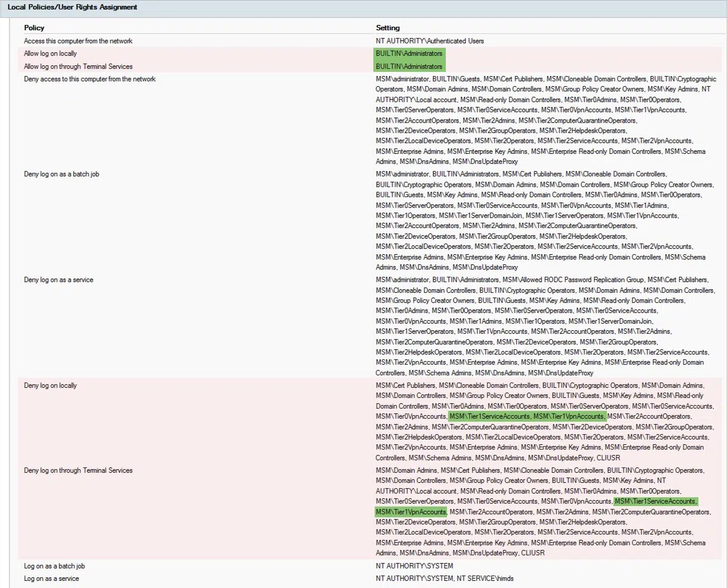Select 'Allow log on through Terminal Services' policy

click(x=78, y=67)
